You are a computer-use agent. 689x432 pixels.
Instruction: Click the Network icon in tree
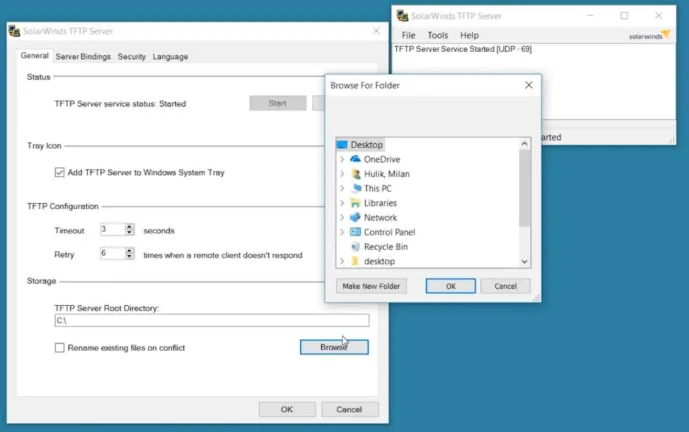coord(355,217)
